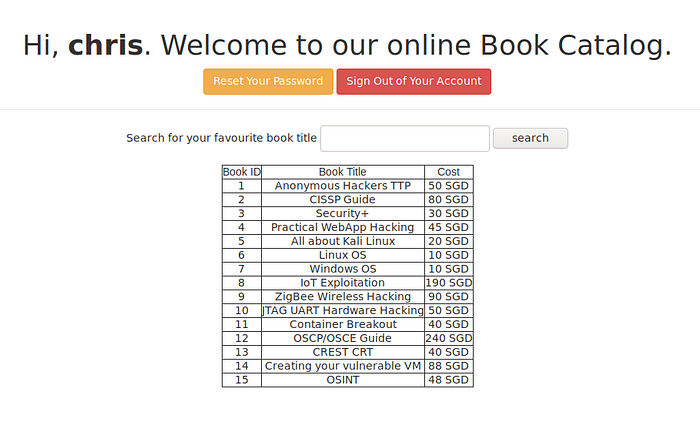Select the CISSP Guide table cell
This screenshot has height=442, width=700.
342,200
